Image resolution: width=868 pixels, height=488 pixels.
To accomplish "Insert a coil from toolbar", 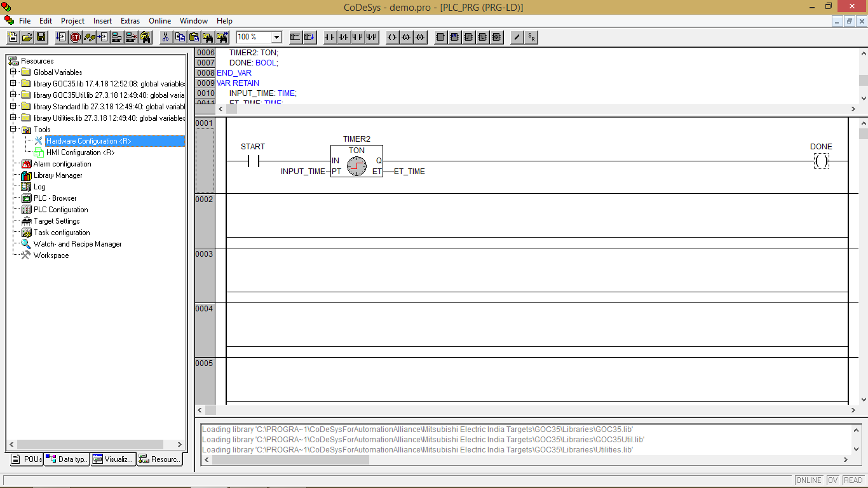I will (x=392, y=37).
